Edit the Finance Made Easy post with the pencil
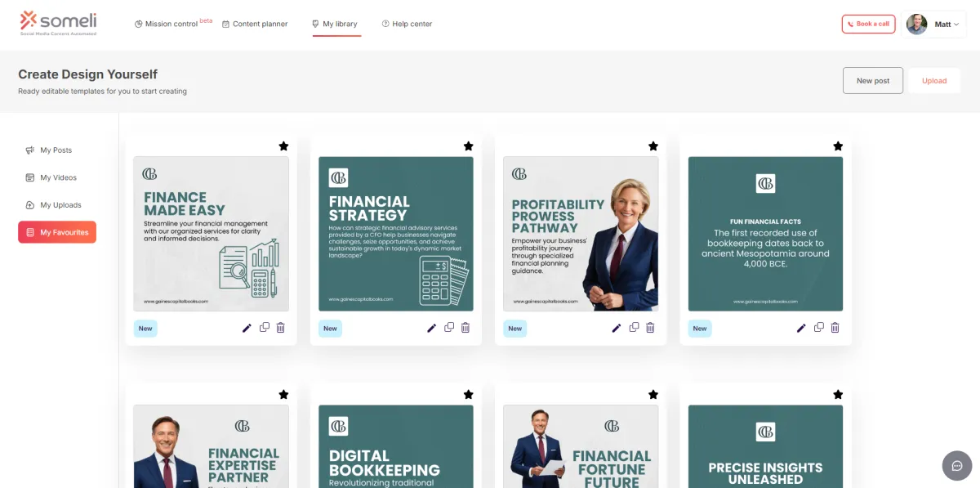Screen dimensions: 980x488 coord(247,328)
